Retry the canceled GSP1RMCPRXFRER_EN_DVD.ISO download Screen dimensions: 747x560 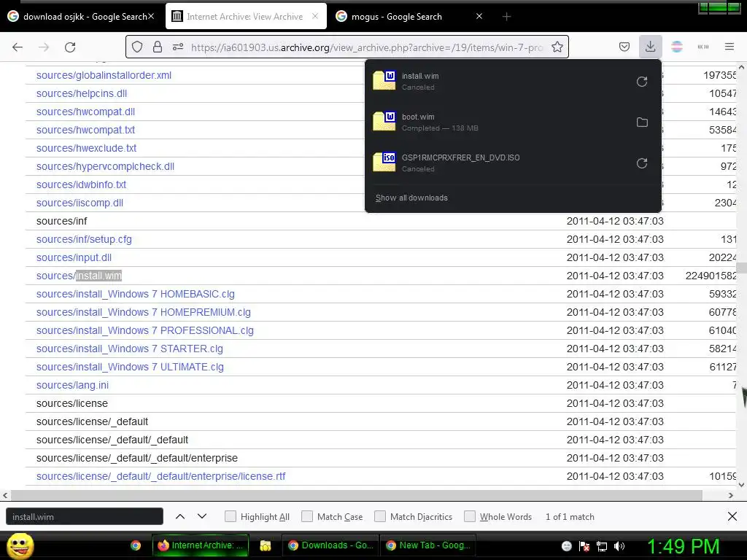point(642,163)
